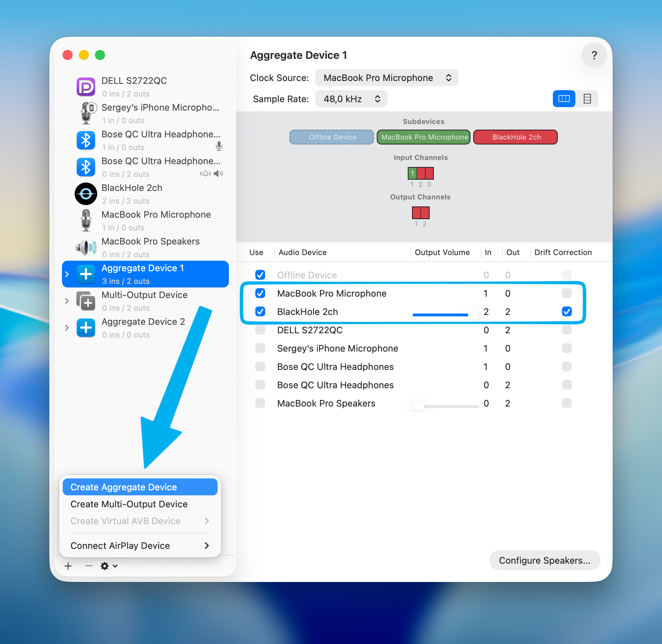The width and height of the screenshot is (662, 644).
Task: Click the plus add device button
Action: click(x=68, y=566)
